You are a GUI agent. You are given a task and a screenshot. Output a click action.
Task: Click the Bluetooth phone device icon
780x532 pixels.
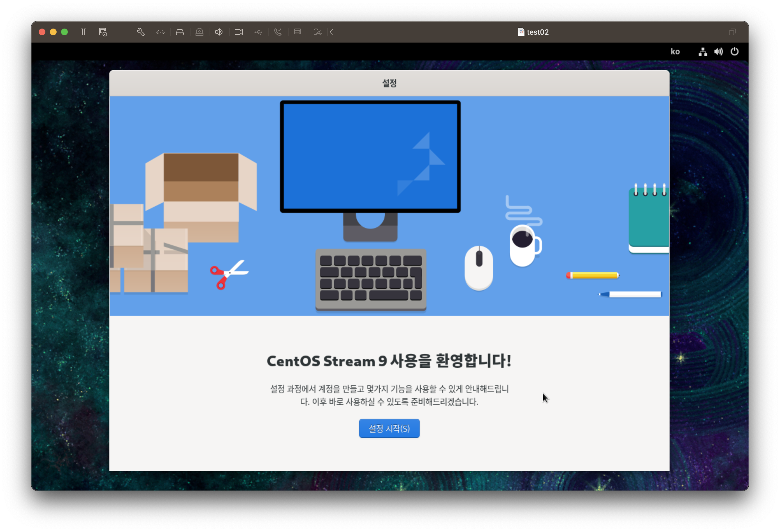[278, 32]
